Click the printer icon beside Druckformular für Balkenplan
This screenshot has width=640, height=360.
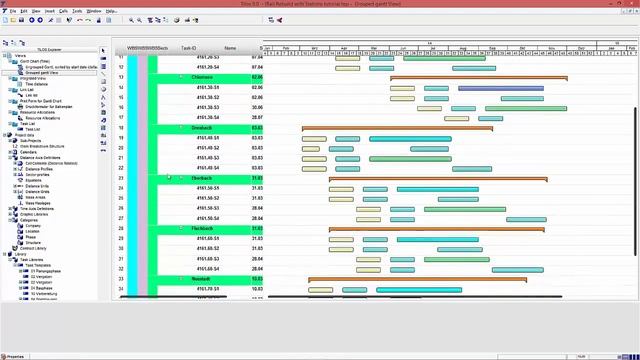pos(20,107)
